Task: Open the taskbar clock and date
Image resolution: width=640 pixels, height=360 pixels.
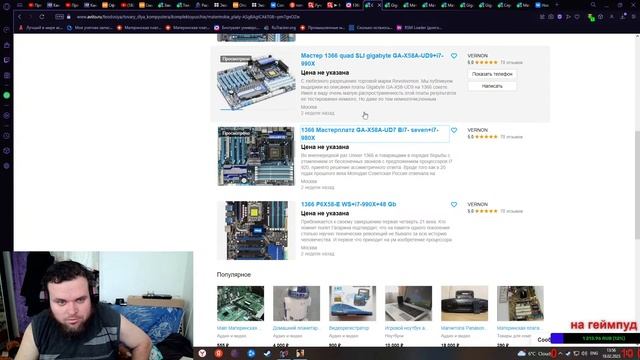Action: [611, 353]
